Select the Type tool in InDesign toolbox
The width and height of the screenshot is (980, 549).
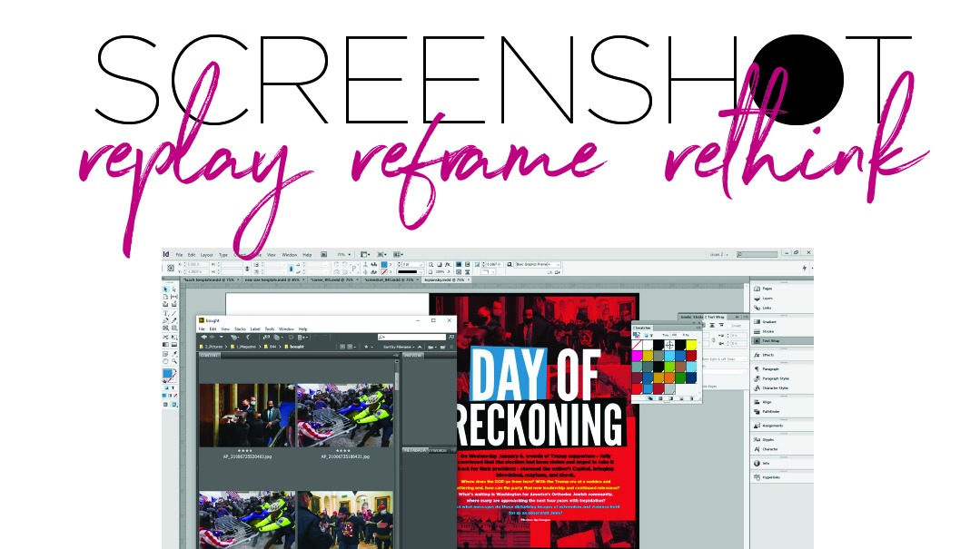click(x=167, y=314)
